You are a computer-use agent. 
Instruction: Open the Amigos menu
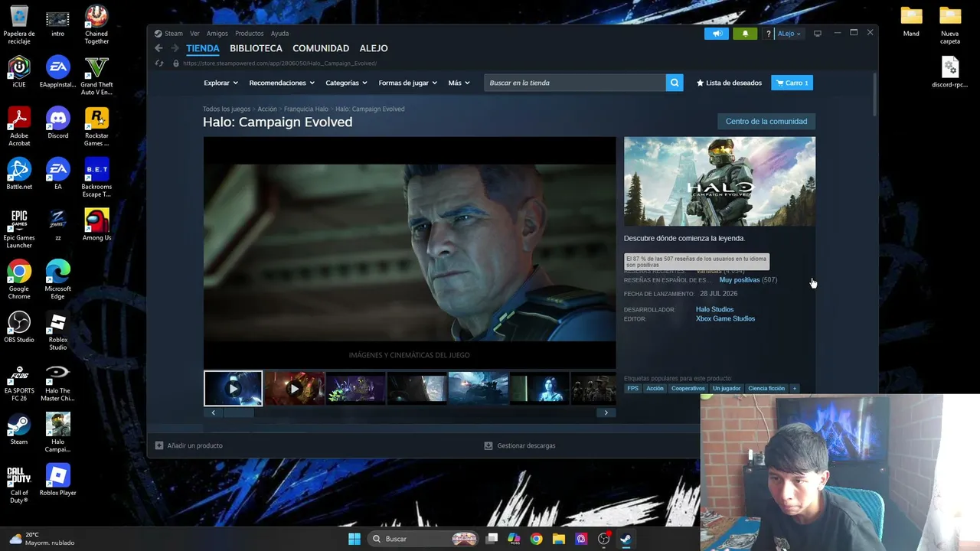coord(217,34)
